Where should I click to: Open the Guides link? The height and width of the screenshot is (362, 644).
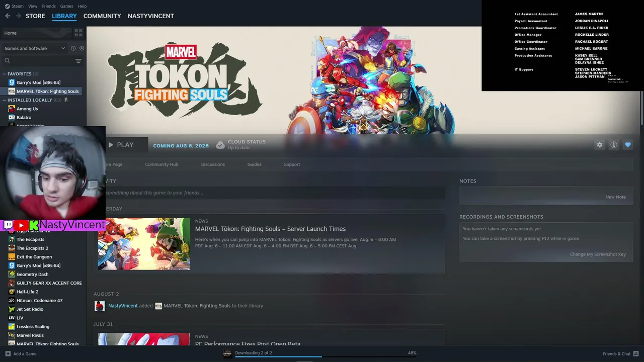(254, 164)
